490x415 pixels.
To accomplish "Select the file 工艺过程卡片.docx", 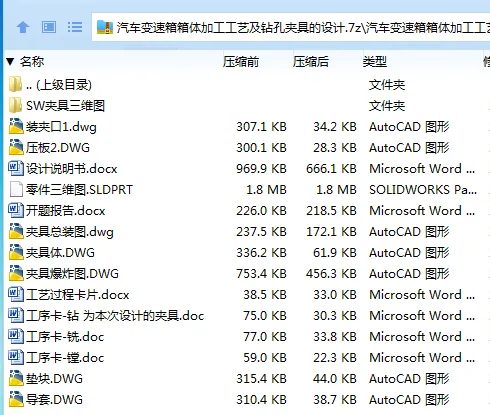I will point(78,295).
